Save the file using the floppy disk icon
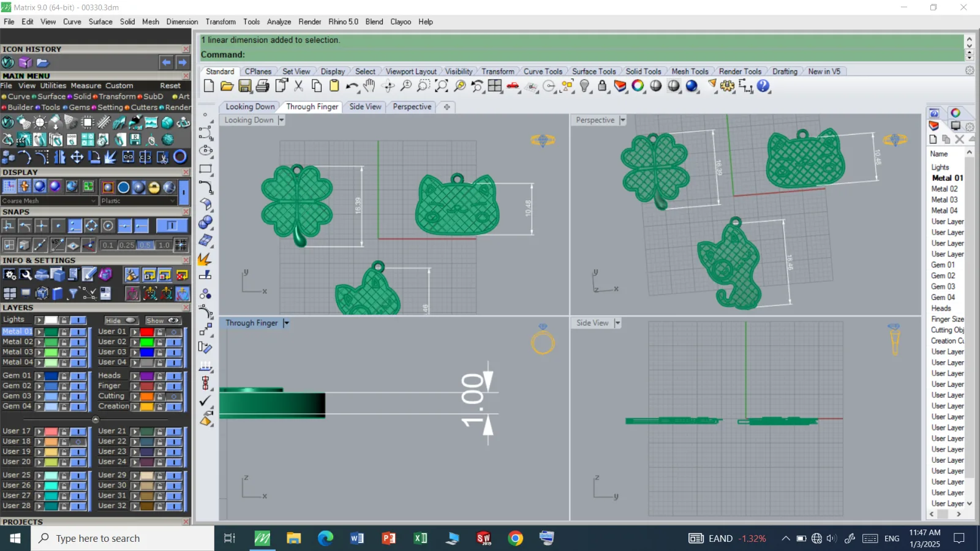This screenshot has height=551, width=980. pyautogui.click(x=245, y=86)
